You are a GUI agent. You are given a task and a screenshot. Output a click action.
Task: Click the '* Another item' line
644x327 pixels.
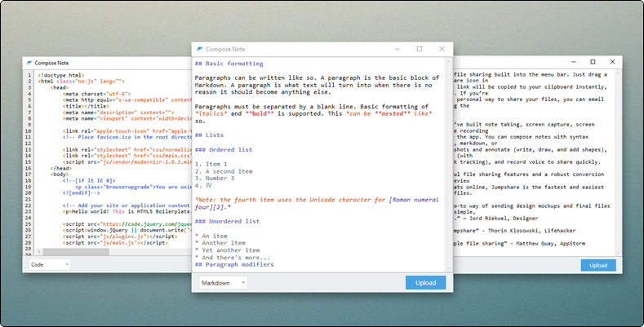pos(220,243)
